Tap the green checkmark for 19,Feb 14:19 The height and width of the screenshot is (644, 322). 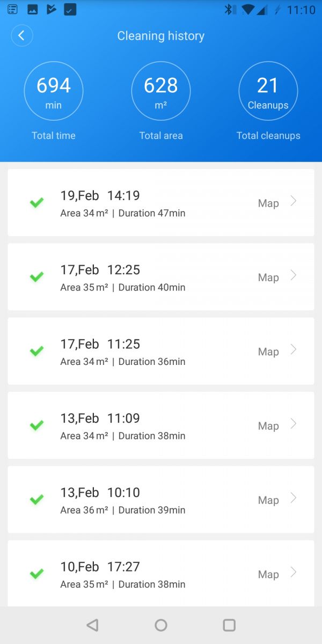(x=36, y=203)
